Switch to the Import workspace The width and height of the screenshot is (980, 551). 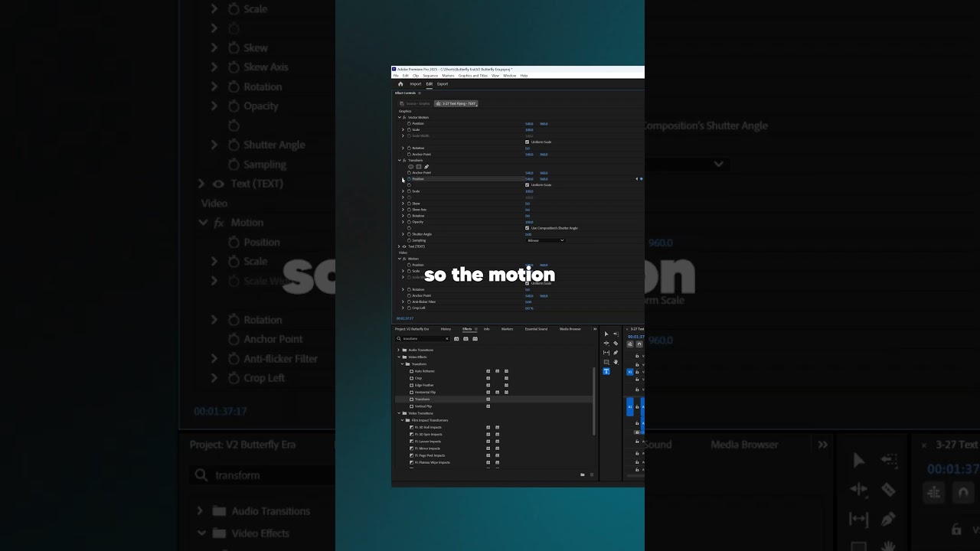point(416,84)
